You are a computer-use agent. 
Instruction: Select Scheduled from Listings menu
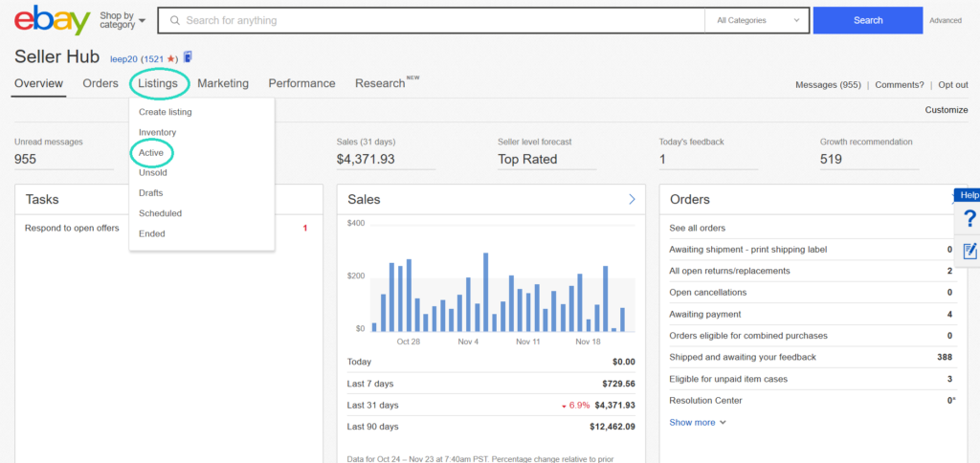click(160, 213)
